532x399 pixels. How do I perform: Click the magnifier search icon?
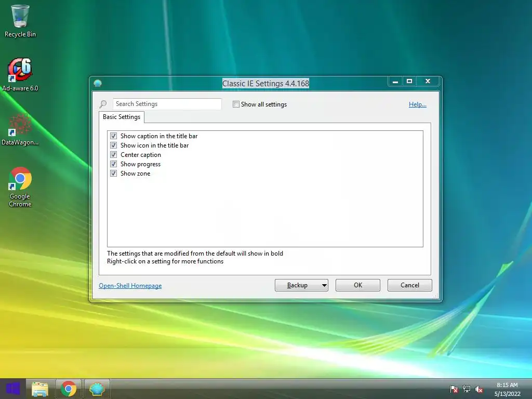(103, 104)
